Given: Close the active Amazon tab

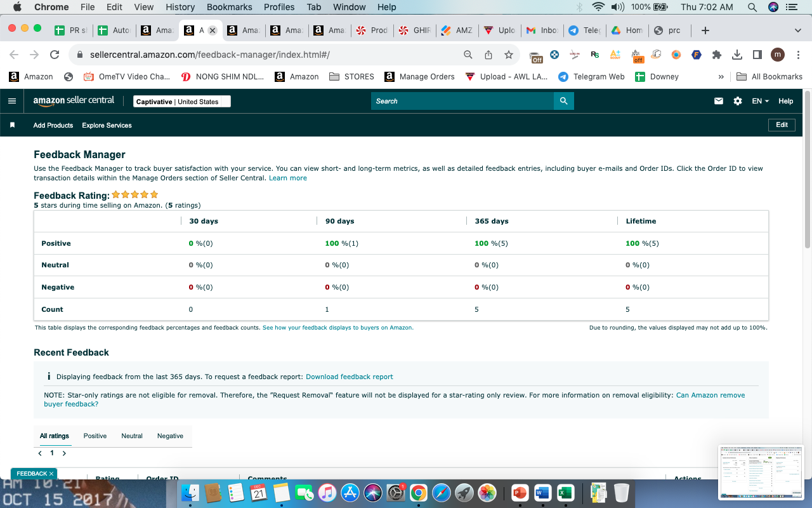Looking at the screenshot, I should click(x=213, y=30).
